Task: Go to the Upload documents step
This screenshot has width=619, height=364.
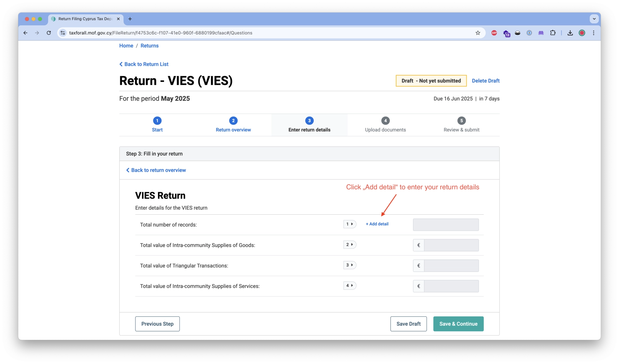Action: (x=385, y=125)
